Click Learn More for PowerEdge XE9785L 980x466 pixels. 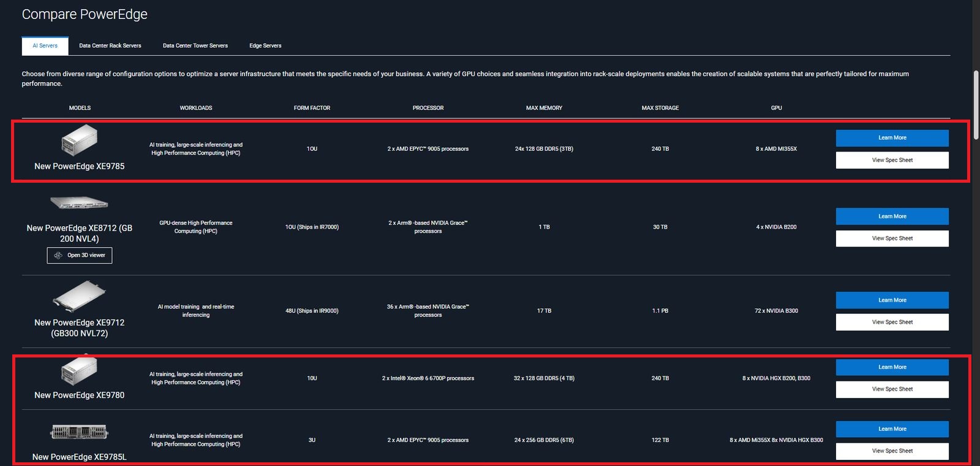click(892, 429)
